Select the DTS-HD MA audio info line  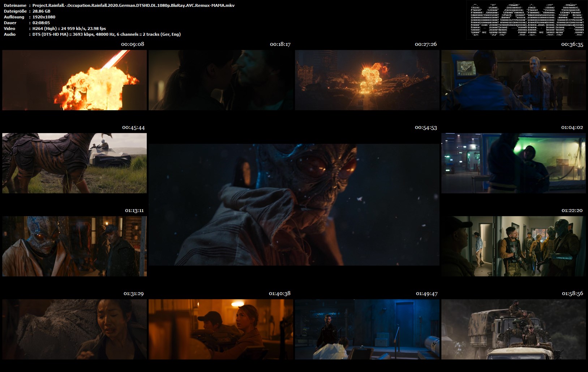[x=106, y=34]
